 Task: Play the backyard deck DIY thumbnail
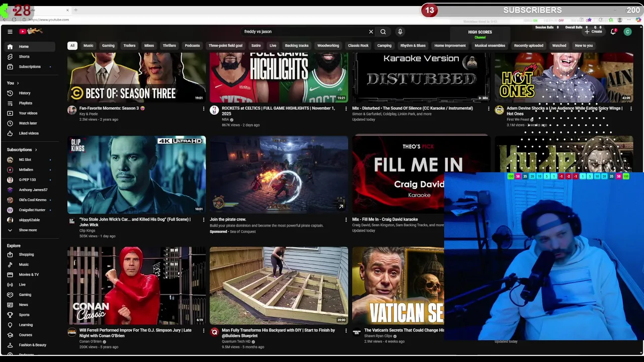click(279, 286)
